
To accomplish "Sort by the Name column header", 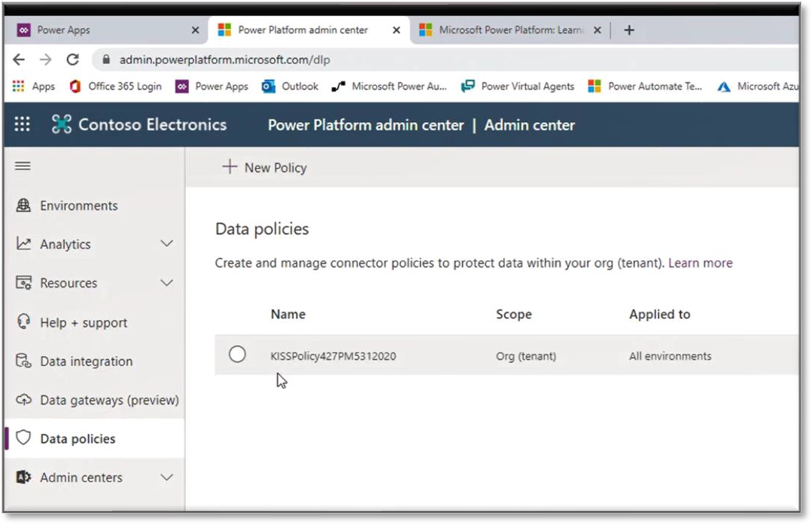I will point(288,314).
